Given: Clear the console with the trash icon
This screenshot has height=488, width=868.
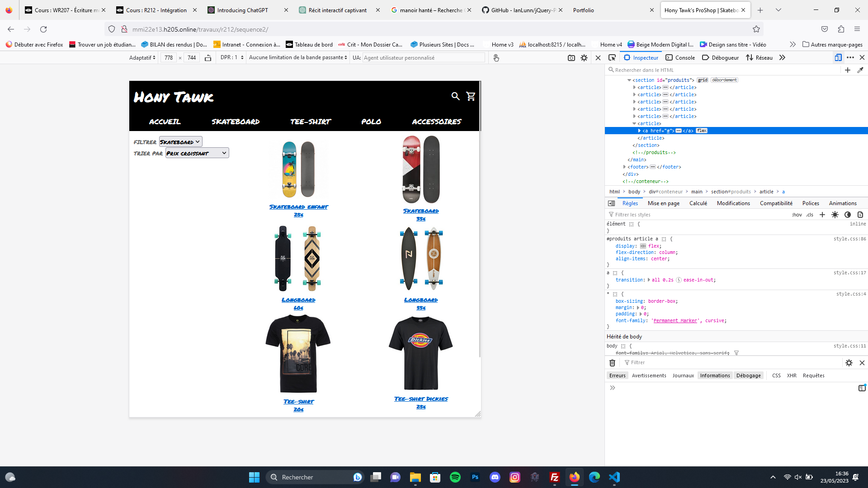Looking at the screenshot, I should tap(612, 363).
